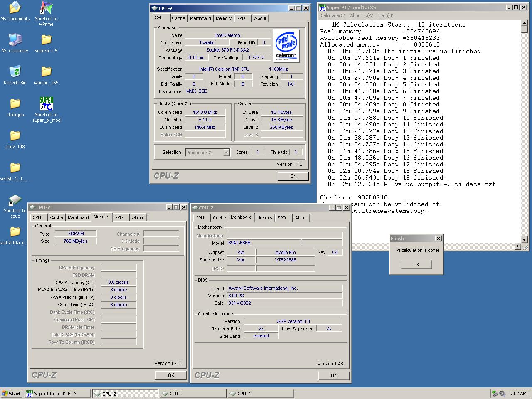The height and width of the screenshot is (399, 532).
Task: Click Super PI horizontal scroll right arrow
Action: (518, 246)
